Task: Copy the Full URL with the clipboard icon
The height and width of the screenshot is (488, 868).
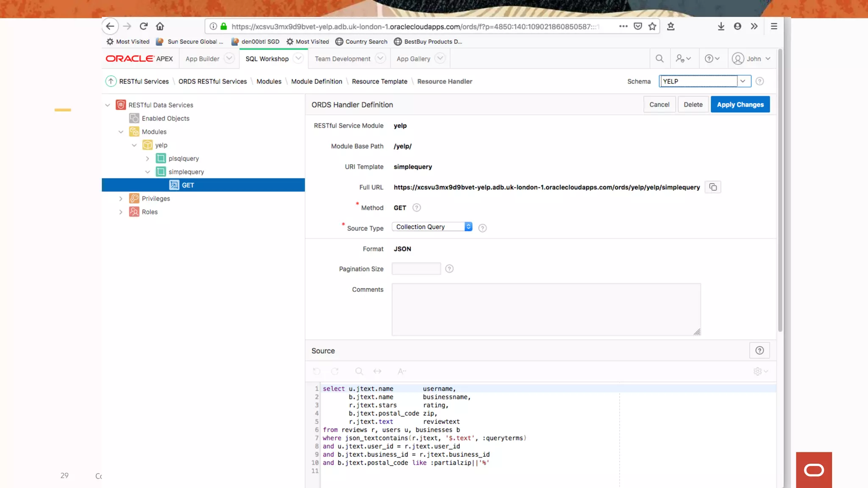Action: [x=713, y=187]
